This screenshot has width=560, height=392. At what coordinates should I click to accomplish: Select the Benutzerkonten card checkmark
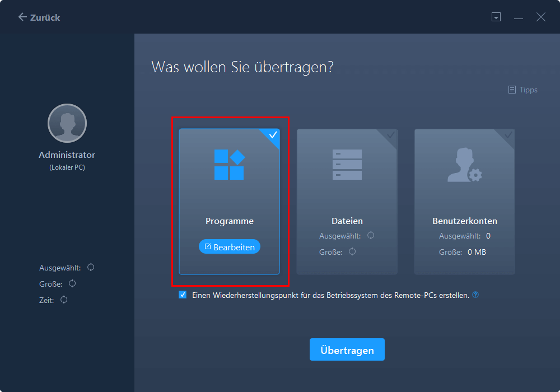point(508,135)
